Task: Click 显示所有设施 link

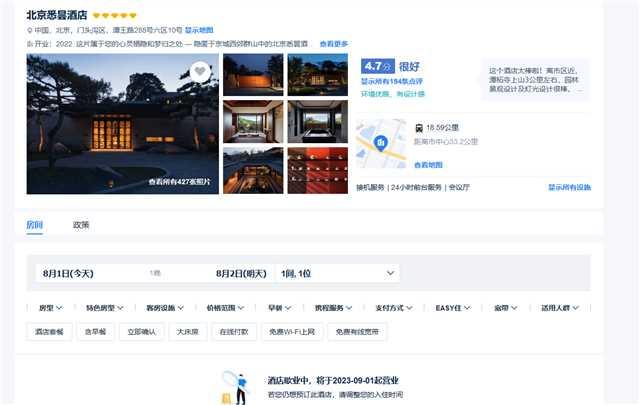Action: tap(568, 187)
